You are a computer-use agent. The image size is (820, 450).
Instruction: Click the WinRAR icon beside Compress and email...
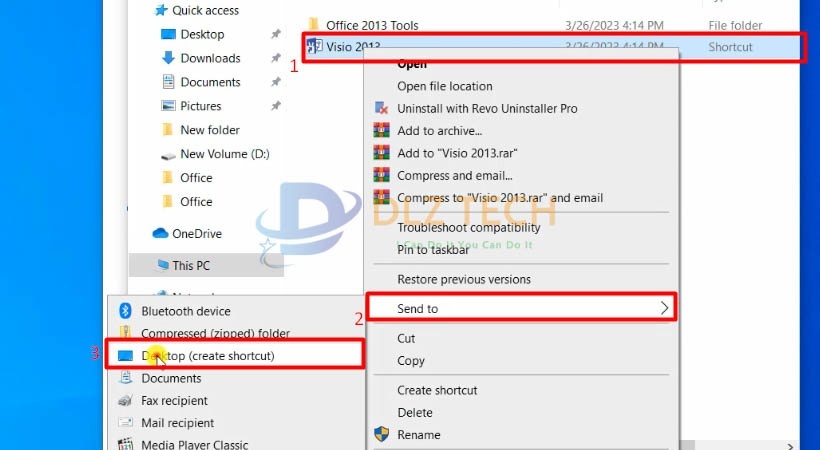coord(381,175)
